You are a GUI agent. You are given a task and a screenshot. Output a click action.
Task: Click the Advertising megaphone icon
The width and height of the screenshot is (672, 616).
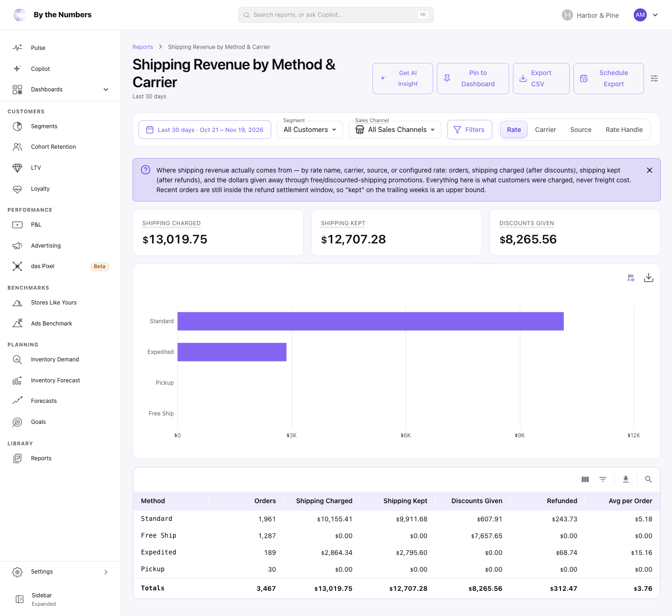tap(17, 246)
